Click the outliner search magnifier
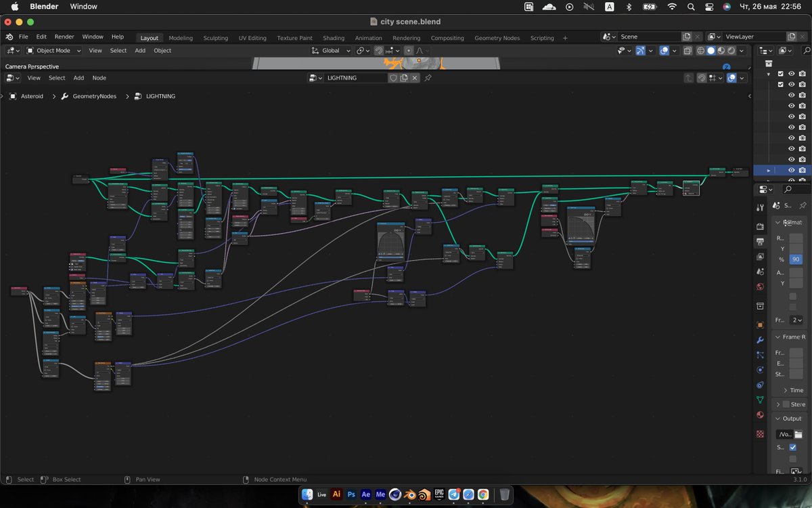The image size is (812, 508). (x=806, y=51)
